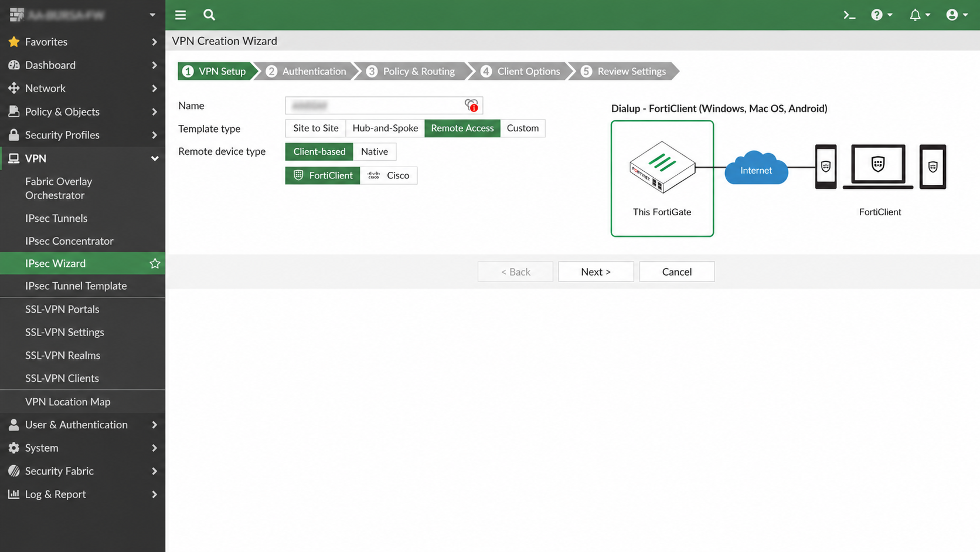Click the Cancel button
The image size is (980, 552).
(677, 272)
